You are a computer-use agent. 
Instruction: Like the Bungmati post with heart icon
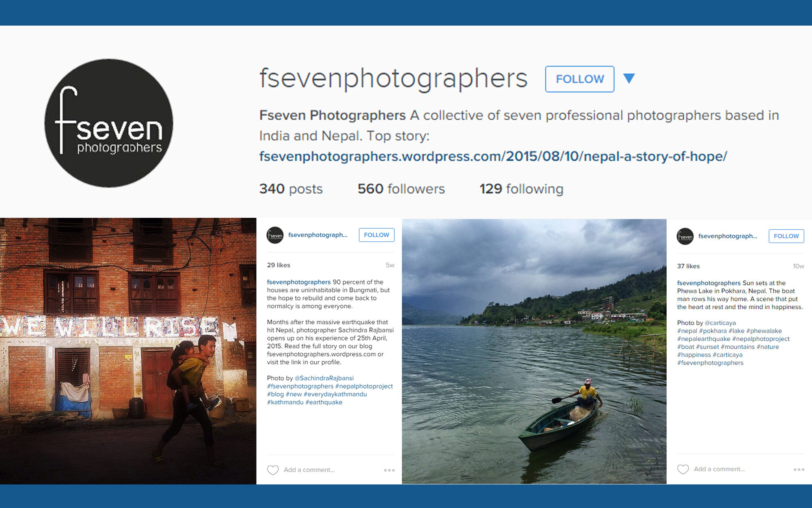point(273,470)
